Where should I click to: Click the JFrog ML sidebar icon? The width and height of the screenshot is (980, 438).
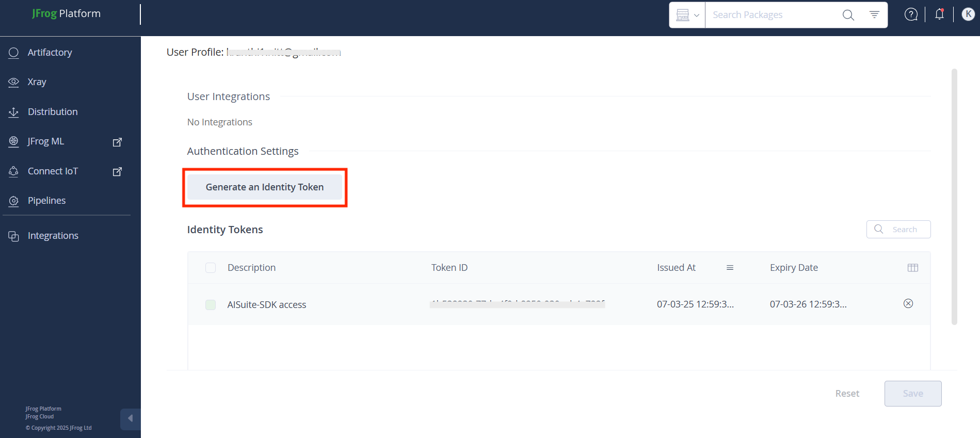(x=14, y=141)
